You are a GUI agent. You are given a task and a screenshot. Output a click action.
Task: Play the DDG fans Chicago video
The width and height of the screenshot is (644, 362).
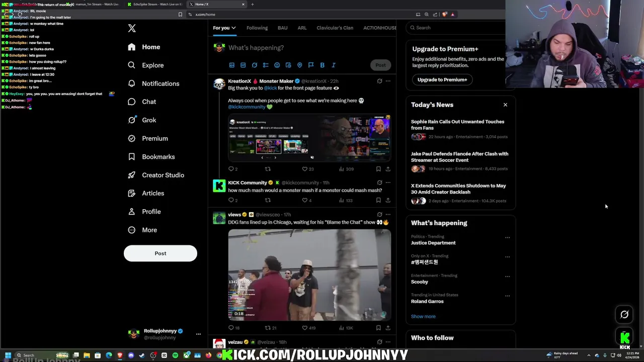[x=309, y=275]
